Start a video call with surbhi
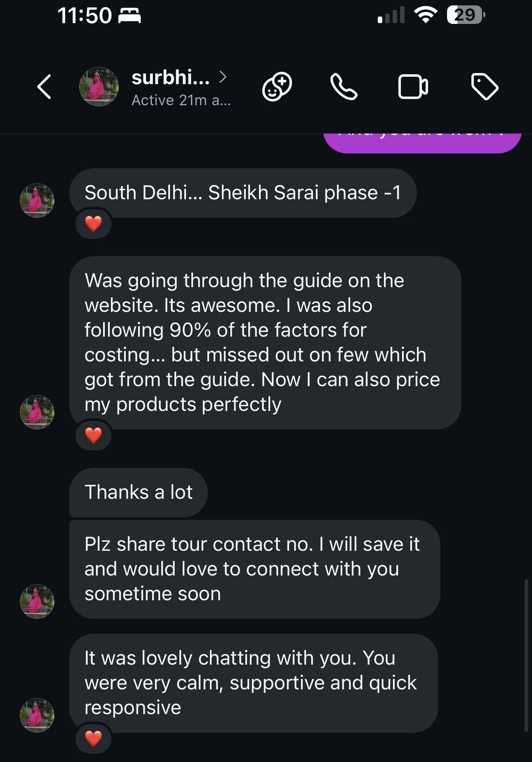The height and width of the screenshot is (762, 532). tap(413, 87)
